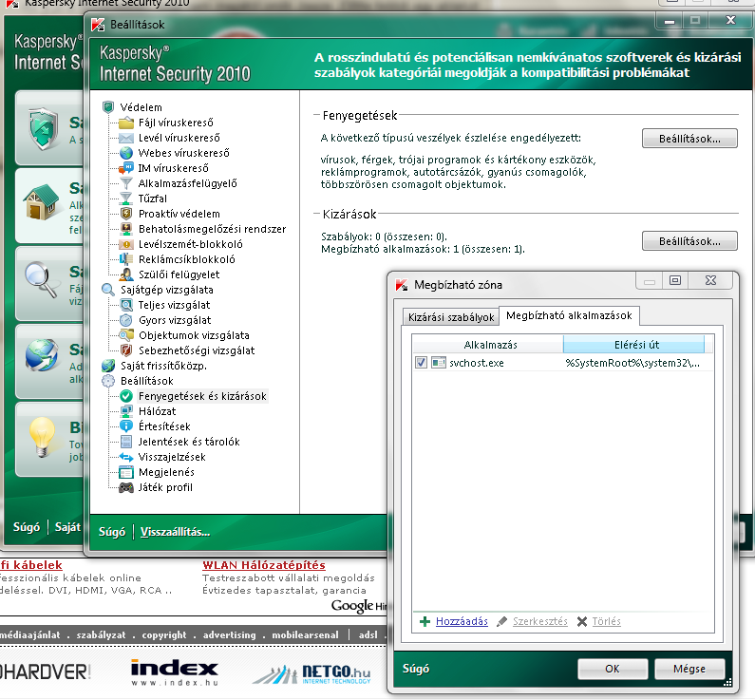Screen dimensions: 755x700
Task: Click the Levél víruskereső envelope icon
Action: coord(126,138)
